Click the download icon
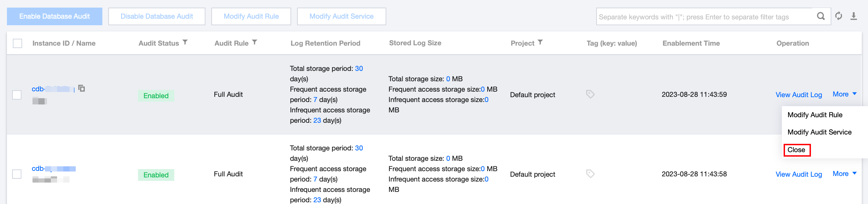Screen dimensions: 868x204 tap(853, 16)
